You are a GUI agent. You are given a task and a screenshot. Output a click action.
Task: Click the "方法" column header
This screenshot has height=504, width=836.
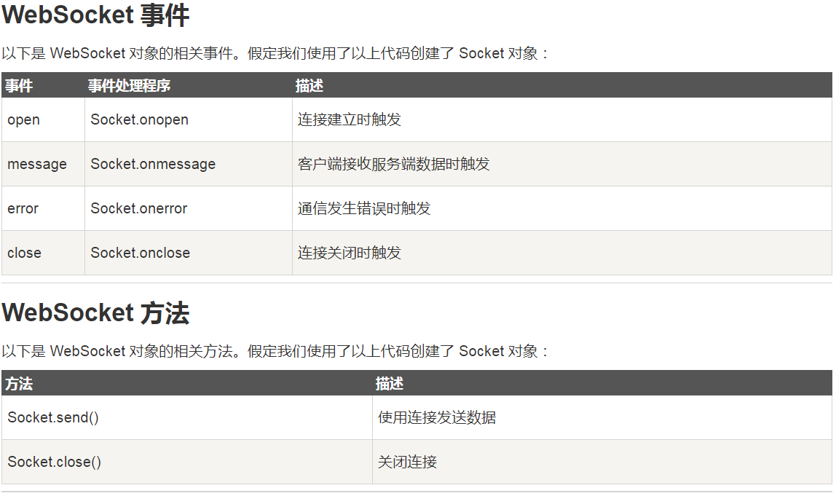pos(19,384)
